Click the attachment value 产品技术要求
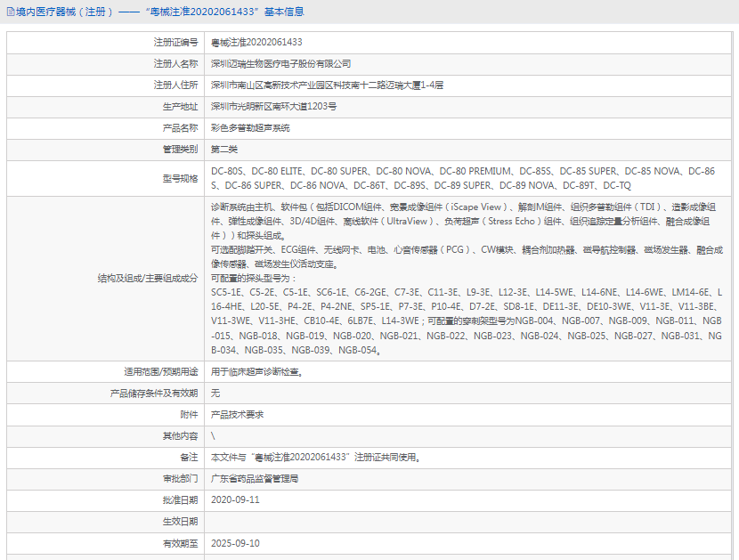Viewport: 739px width, 560px height. pyautogui.click(x=237, y=415)
